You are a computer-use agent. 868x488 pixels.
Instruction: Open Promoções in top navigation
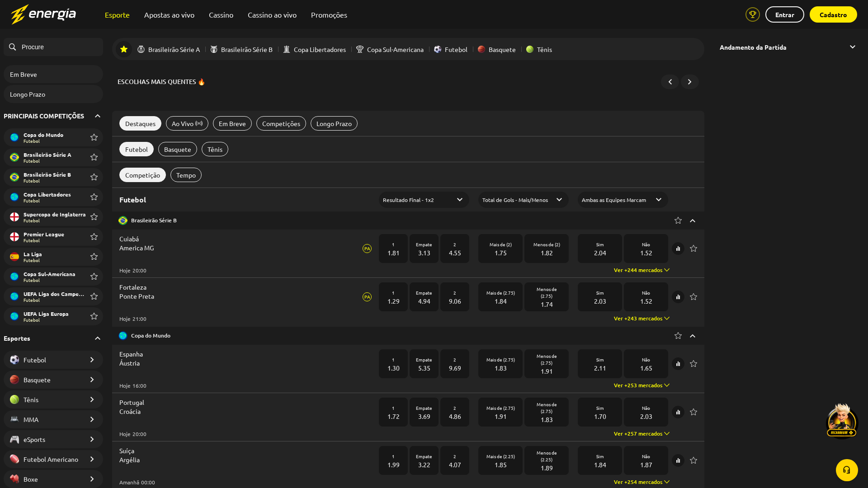click(x=329, y=15)
